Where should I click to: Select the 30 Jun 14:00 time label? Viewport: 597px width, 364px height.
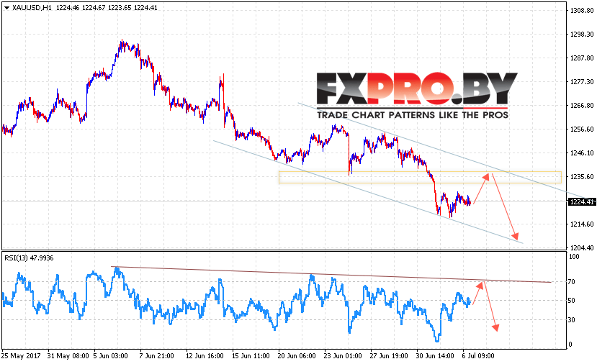click(x=435, y=356)
